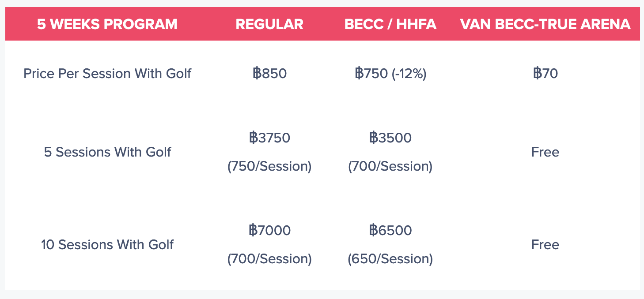Select the VAN BECC-TRUE ARENA header
This screenshot has width=644, height=299.
(x=546, y=24)
